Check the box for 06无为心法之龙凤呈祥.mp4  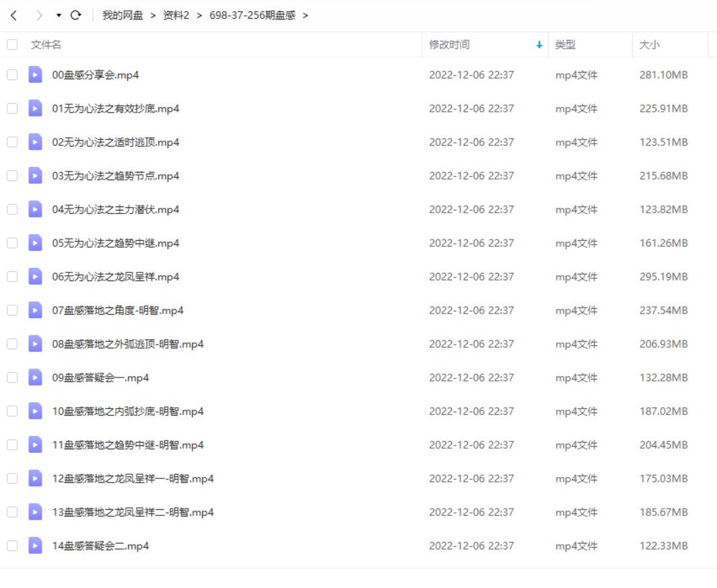pos(12,277)
